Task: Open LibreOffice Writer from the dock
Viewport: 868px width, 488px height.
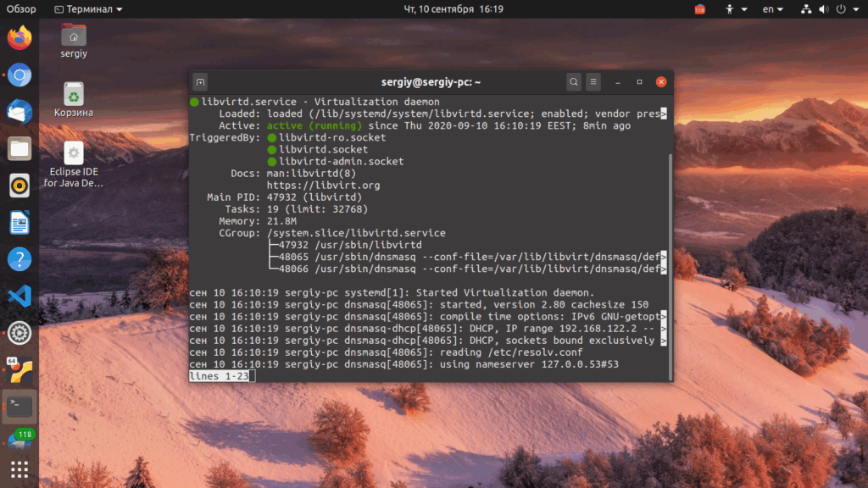Action: click(19, 223)
